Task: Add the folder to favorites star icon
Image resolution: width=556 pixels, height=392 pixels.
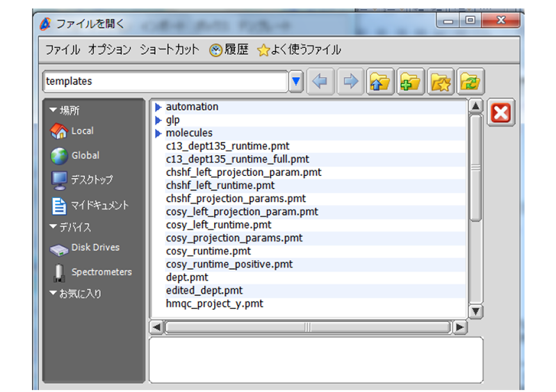Action: [x=441, y=81]
